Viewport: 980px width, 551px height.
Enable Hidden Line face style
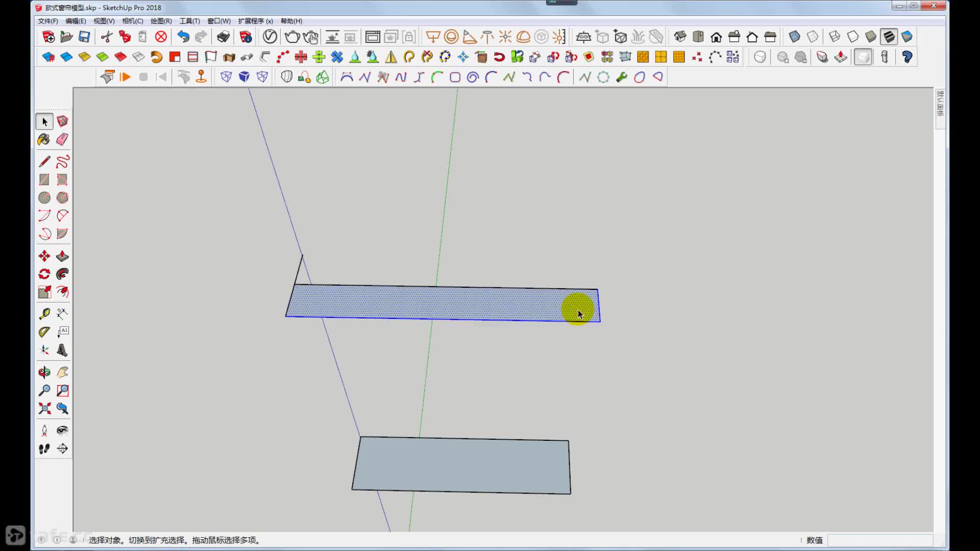click(852, 37)
